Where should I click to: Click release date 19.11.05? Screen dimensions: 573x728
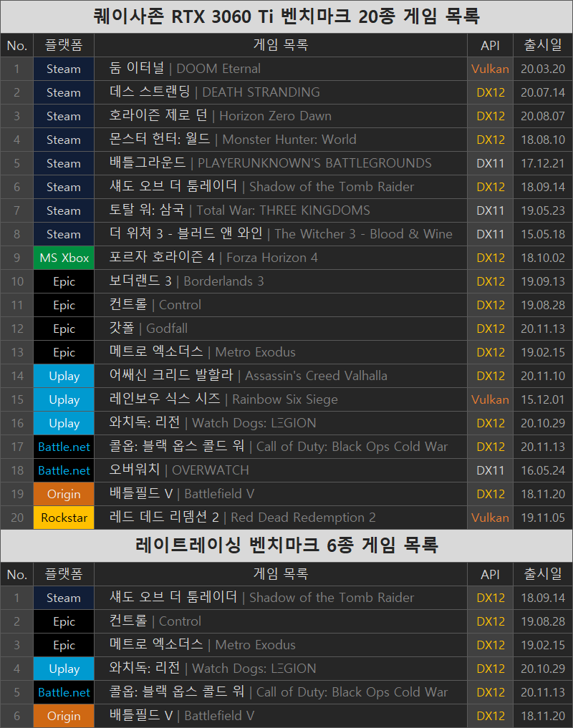click(543, 518)
